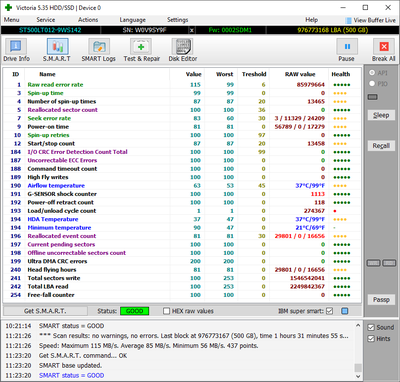Click the View Buffer Live icon
The width and height of the screenshot is (400, 382).
pyautogui.click(x=348, y=20)
